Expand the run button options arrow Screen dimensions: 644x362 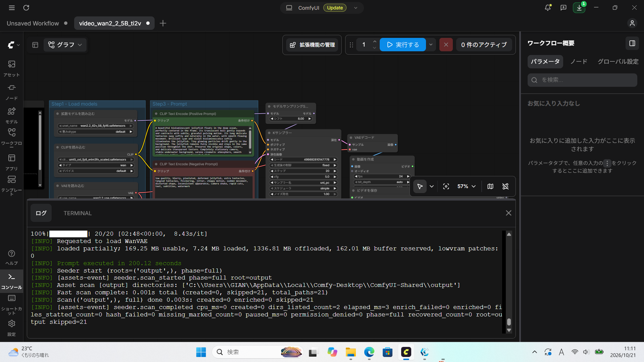click(x=431, y=45)
